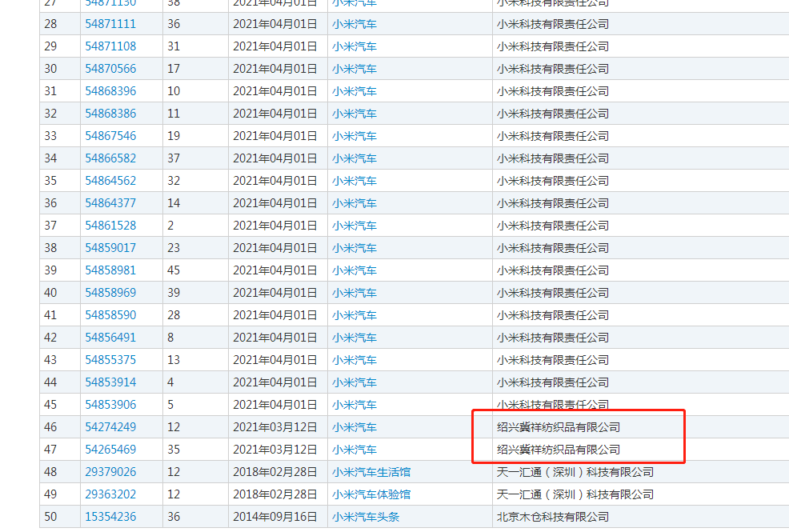Viewport: 789px width, 532px height.
Task: Open application number 15354236 link
Action: [x=110, y=517]
